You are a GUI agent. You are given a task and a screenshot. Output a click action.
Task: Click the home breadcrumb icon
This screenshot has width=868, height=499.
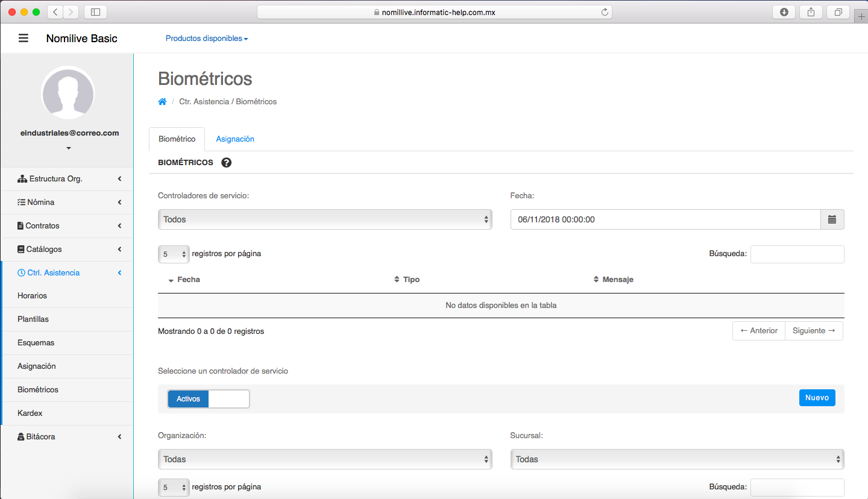(x=162, y=102)
